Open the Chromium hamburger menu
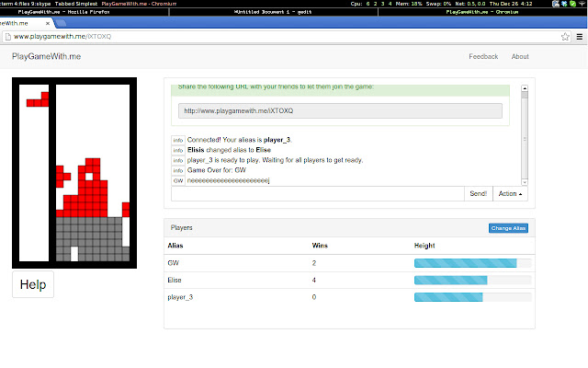 pyautogui.click(x=580, y=37)
